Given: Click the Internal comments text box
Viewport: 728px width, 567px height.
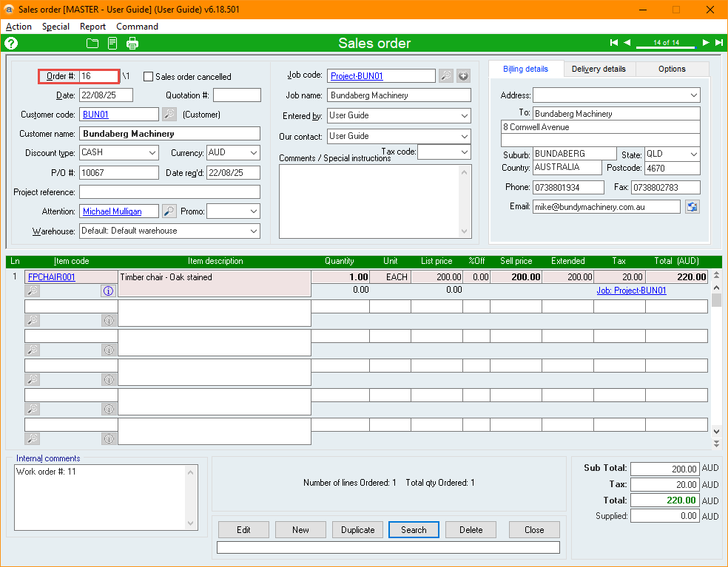Looking at the screenshot, I should pyautogui.click(x=107, y=498).
